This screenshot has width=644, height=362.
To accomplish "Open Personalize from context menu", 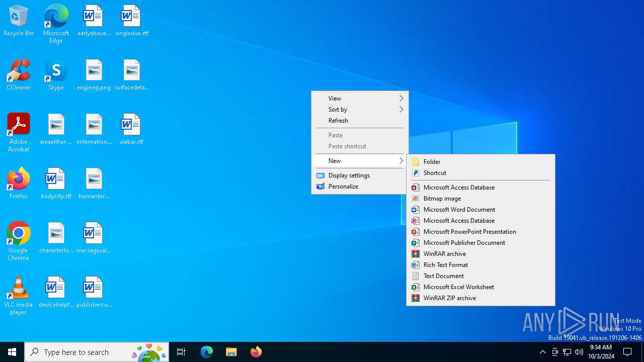I will [x=360, y=187].
